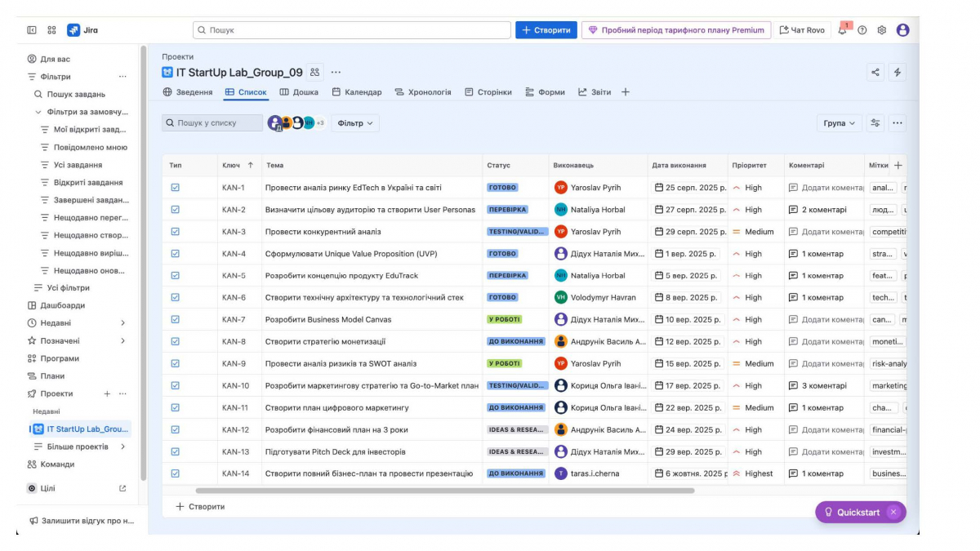
Task: Open the Фільтр dropdown
Action: (x=355, y=123)
